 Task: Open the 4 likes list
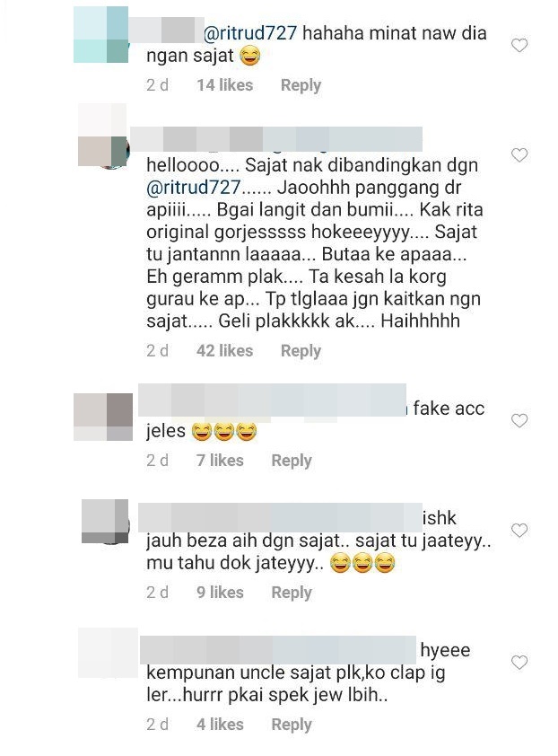[220, 725]
